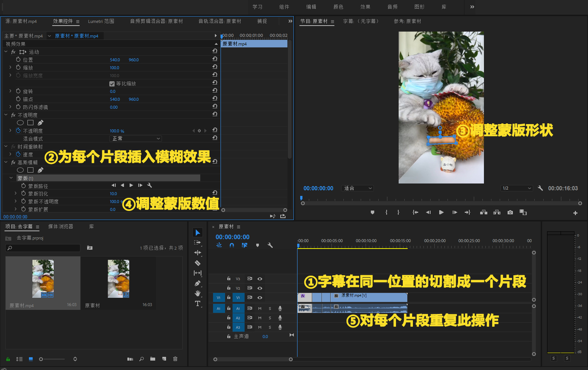
Task: Activate the Type tool
Action: [198, 303]
